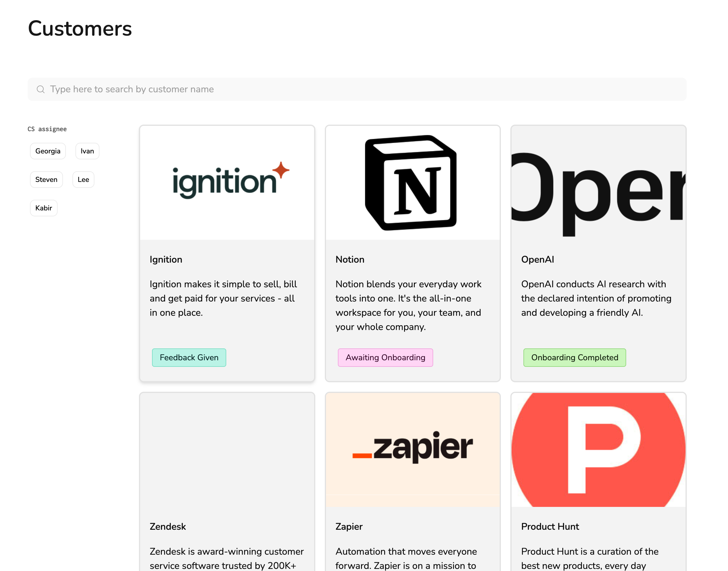Viewport: 728px width, 571px height.
Task: Open the Product Hunt customer title
Action: coord(550,526)
